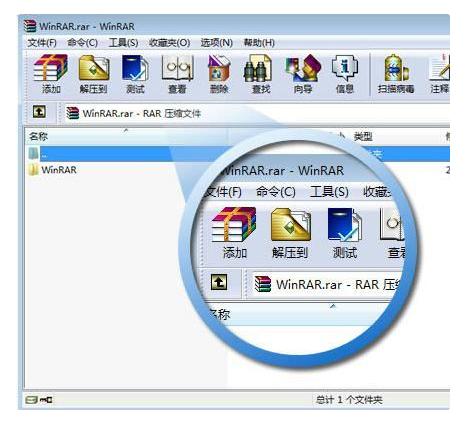Open the 工具(S) menu in the main menu bar
The height and width of the screenshot is (423, 474).
pyautogui.click(x=123, y=43)
